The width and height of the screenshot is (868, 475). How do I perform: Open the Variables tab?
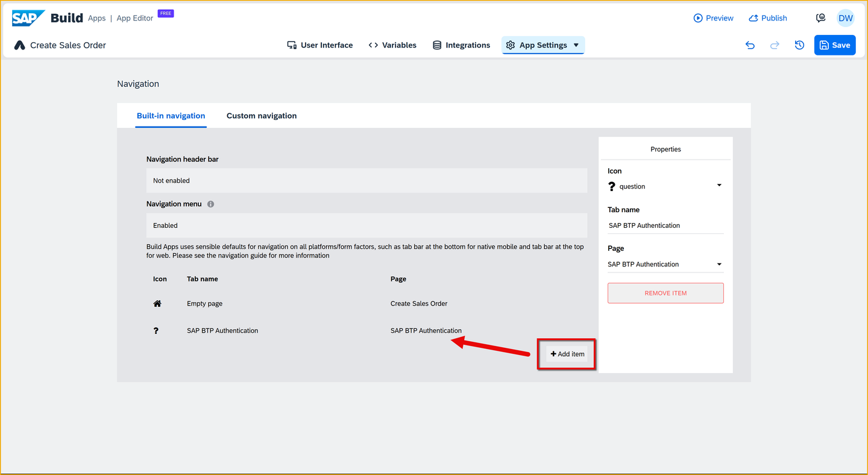click(x=392, y=45)
